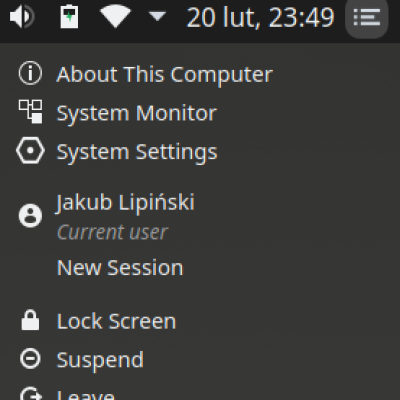400x400 pixels.
Task: Click the Wi-Fi network icon
Action: click(x=116, y=17)
